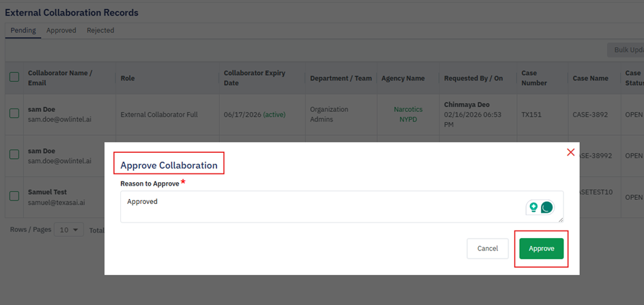Click the lightbulb suggestion icon in textarea

(x=534, y=207)
